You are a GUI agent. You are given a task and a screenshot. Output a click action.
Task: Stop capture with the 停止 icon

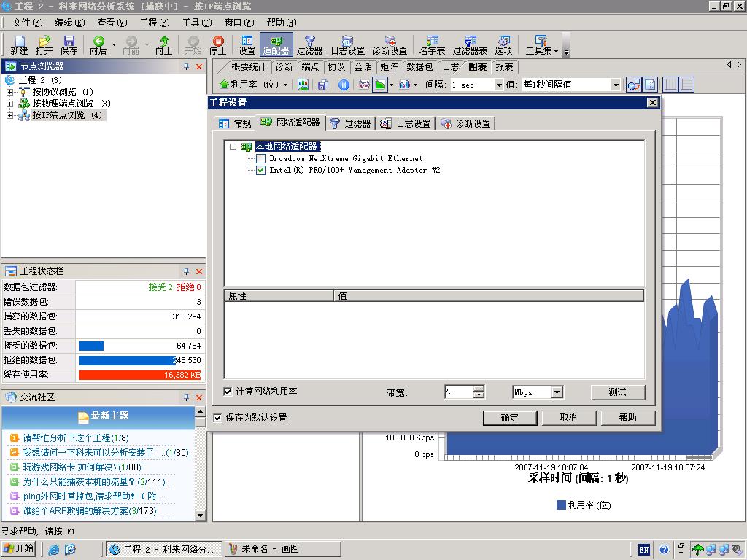point(217,45)
